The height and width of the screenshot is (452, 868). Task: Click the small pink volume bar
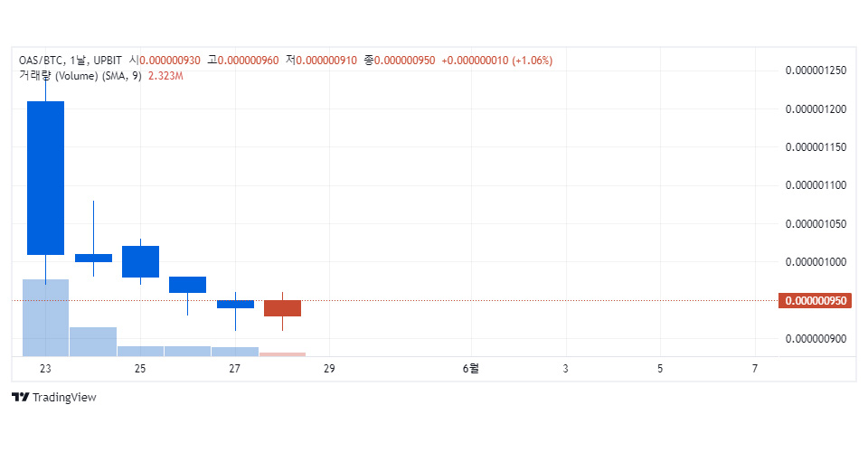tap(282, 353)
